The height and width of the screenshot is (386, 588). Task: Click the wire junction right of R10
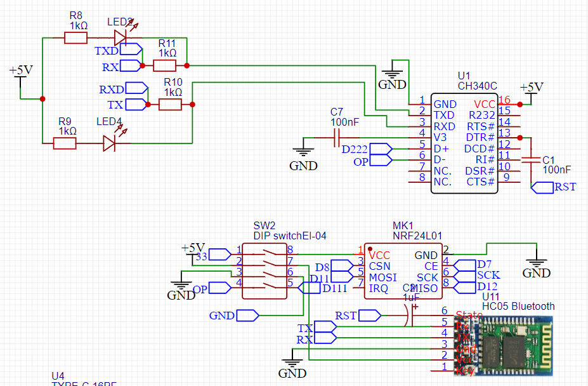coord(192,104)
